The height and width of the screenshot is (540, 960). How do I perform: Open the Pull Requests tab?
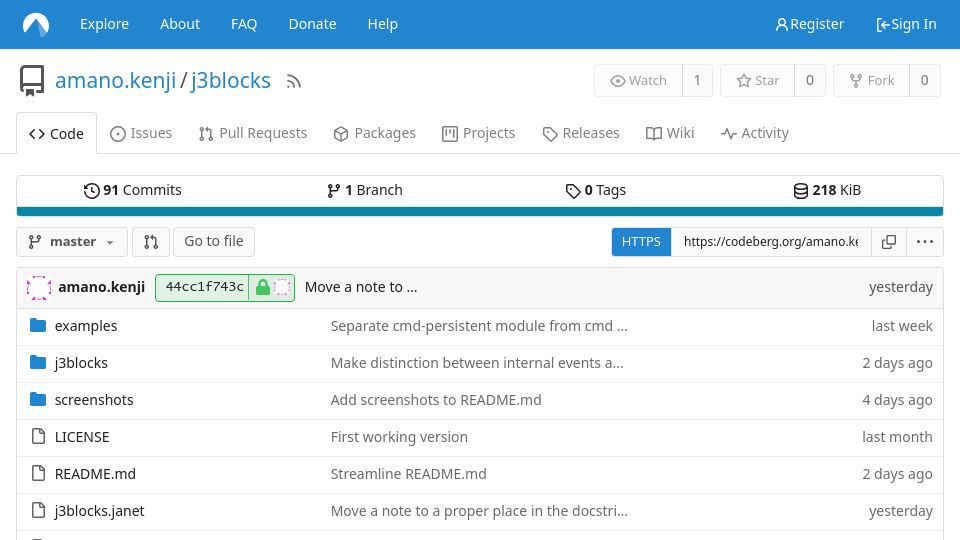(253, 133)
